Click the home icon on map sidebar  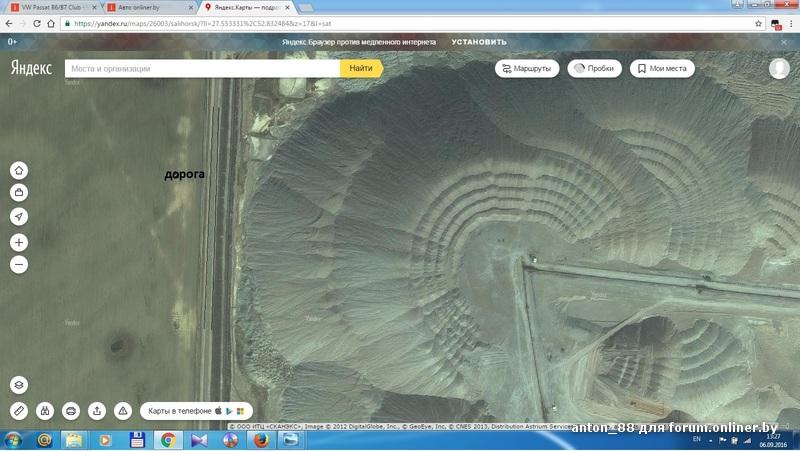[x=19, y=170]
